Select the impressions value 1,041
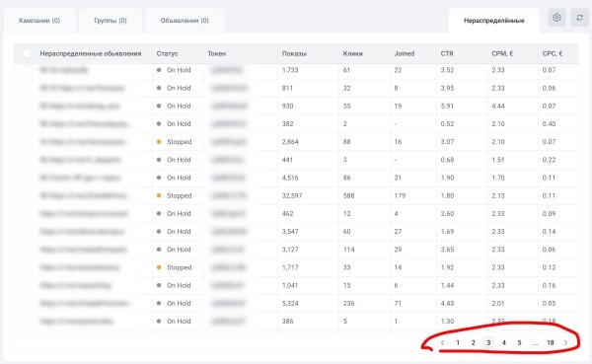Viewport: 592px width, 364px height. (x=290, y=285)
